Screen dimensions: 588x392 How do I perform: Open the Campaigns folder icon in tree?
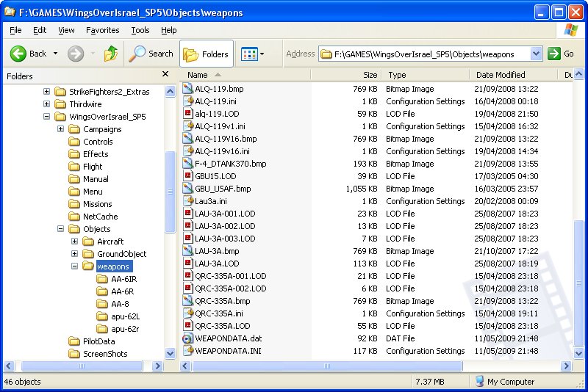[74, 129]
